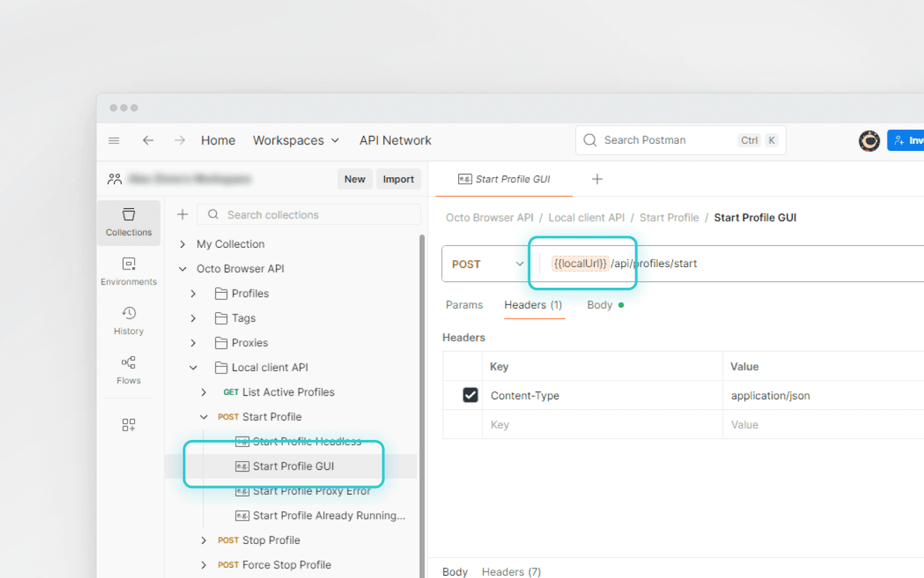Image resolution: width=924 pixels, height=578 pixels.
Task: Click the Invite button
Action: (906, 140)
